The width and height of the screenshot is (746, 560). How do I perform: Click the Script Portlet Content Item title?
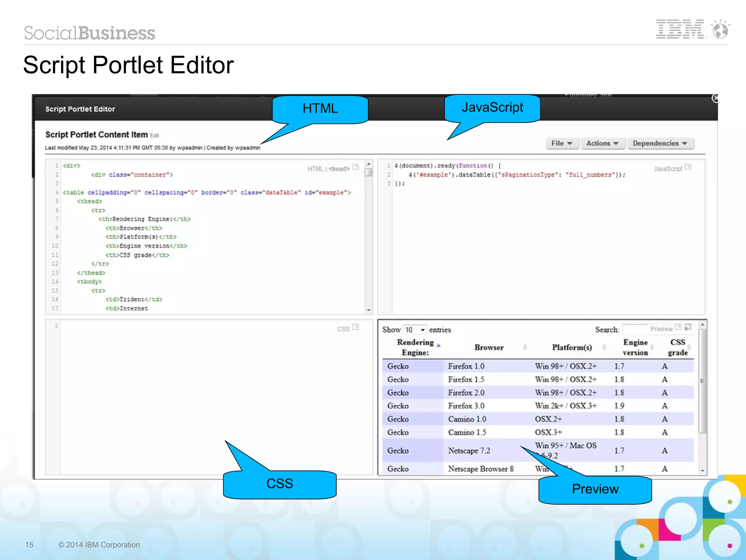pos(96,134)
